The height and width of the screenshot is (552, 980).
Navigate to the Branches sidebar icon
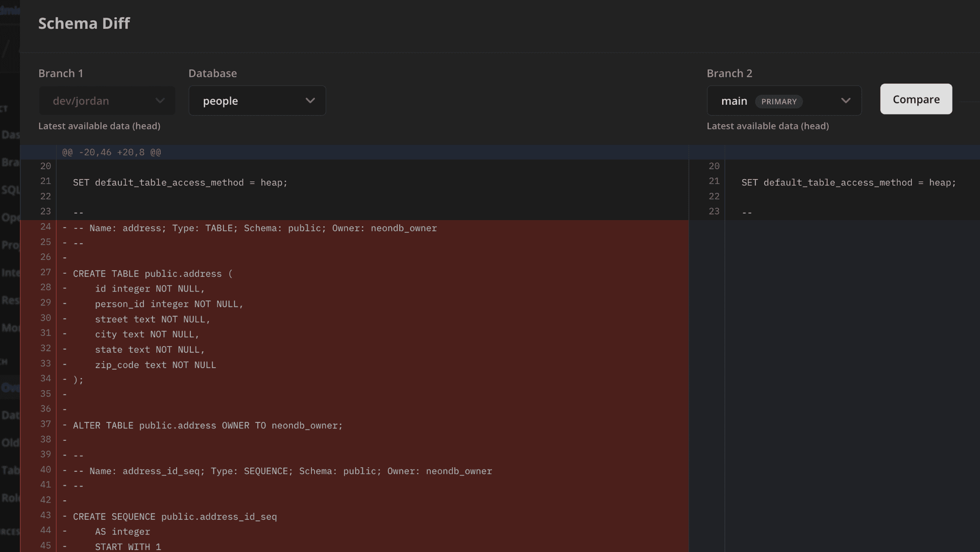[9, 162]
